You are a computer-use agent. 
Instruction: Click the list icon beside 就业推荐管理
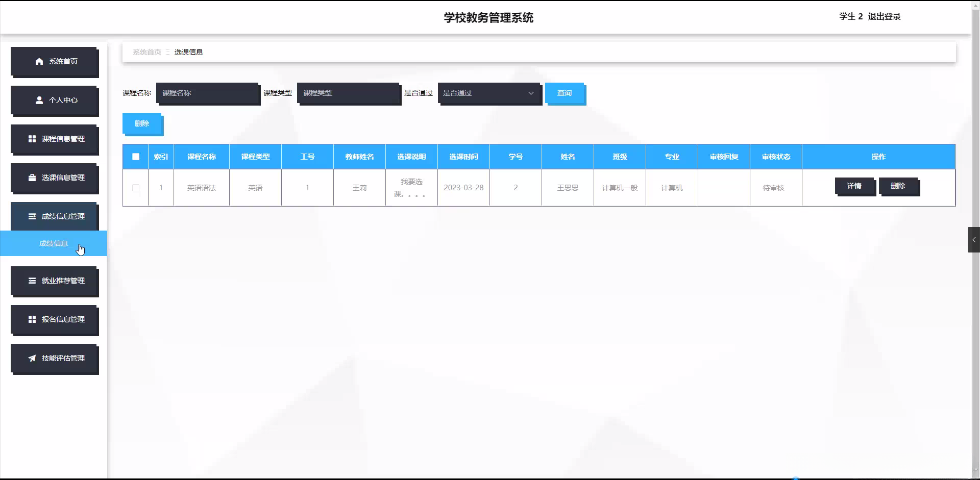click(x=32, y=281)
